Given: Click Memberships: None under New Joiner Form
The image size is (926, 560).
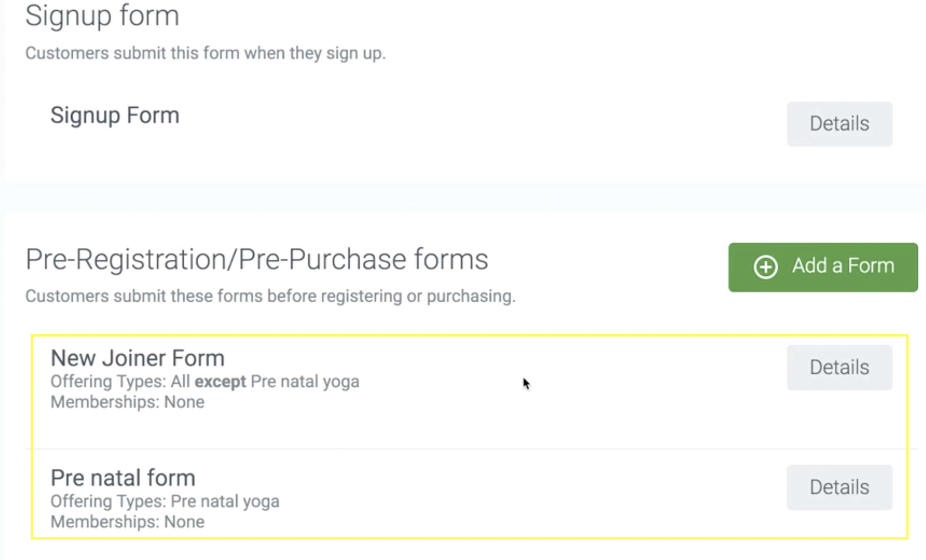Looking at the screenshot, I should [127, 402].
